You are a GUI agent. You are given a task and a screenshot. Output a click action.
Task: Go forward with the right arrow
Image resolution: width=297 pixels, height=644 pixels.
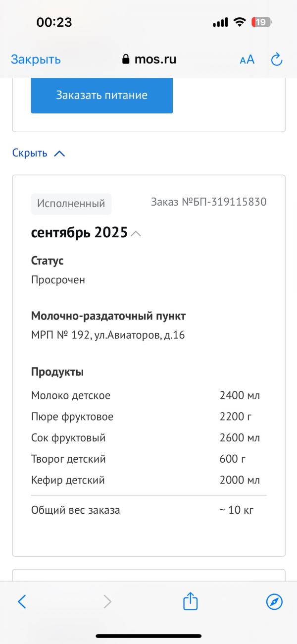point(107,602)
